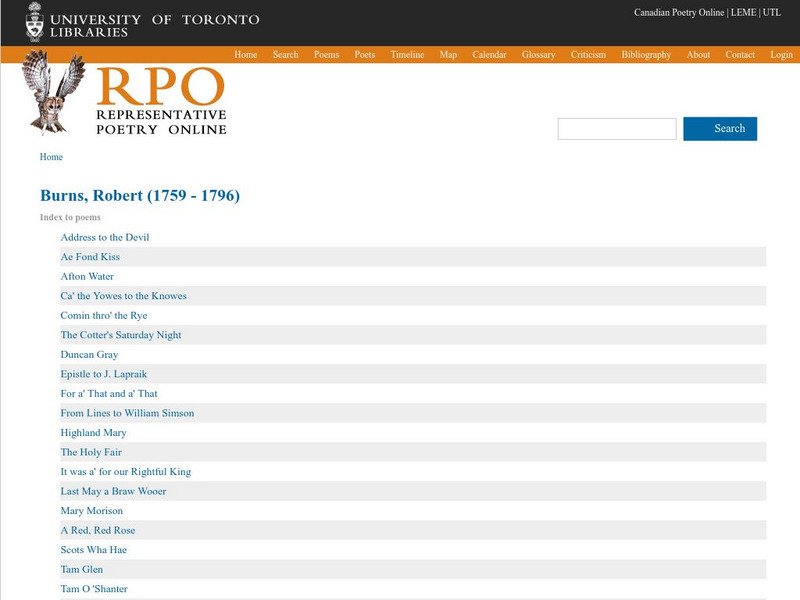Open poem The Holy Fair
This screenshot has height=600, width=800.
click(91, 452)
